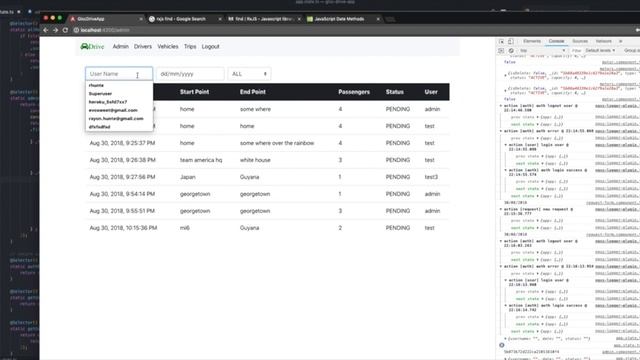
Task: Choose rhunte from the suggestions
Action: tap(119, 85)
